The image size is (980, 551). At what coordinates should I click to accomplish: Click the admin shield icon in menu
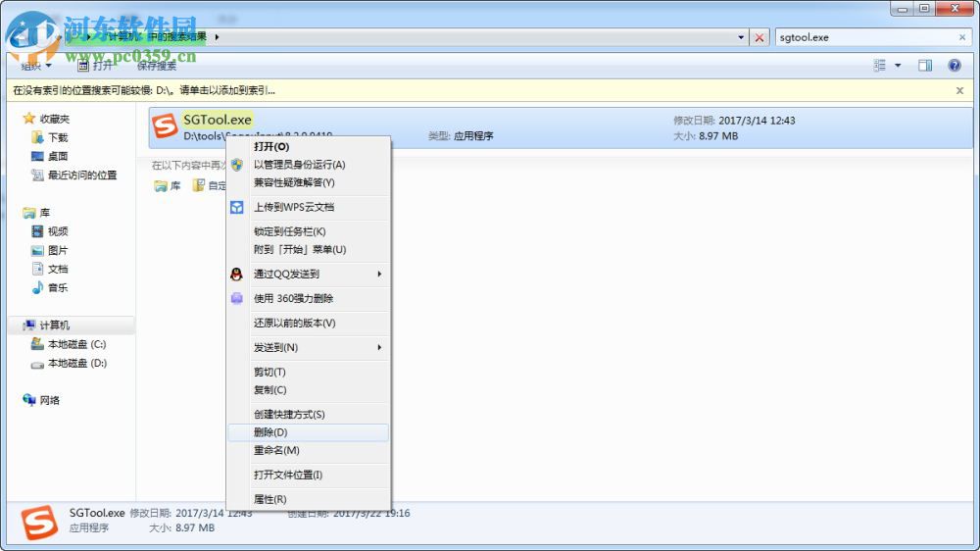[237, 165]
